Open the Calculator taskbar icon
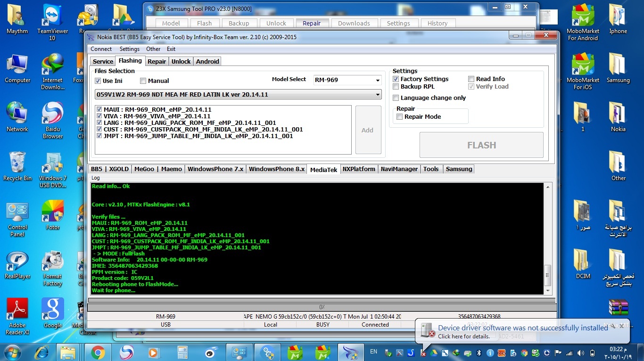The image size is (644, 361). [182, 353]
